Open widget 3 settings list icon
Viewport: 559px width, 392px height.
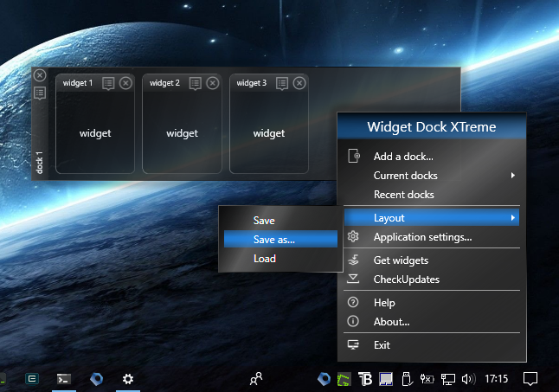click(282, 84)
